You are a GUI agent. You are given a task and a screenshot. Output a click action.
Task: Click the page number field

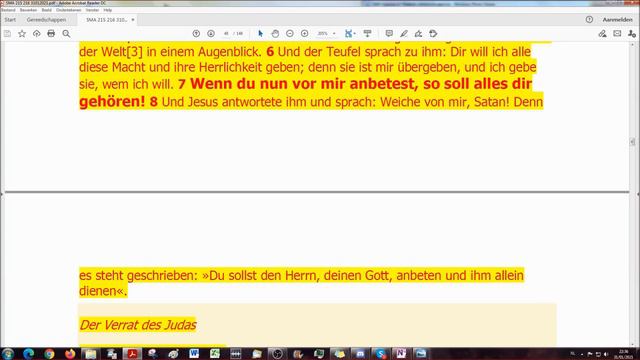click(226, 34)
